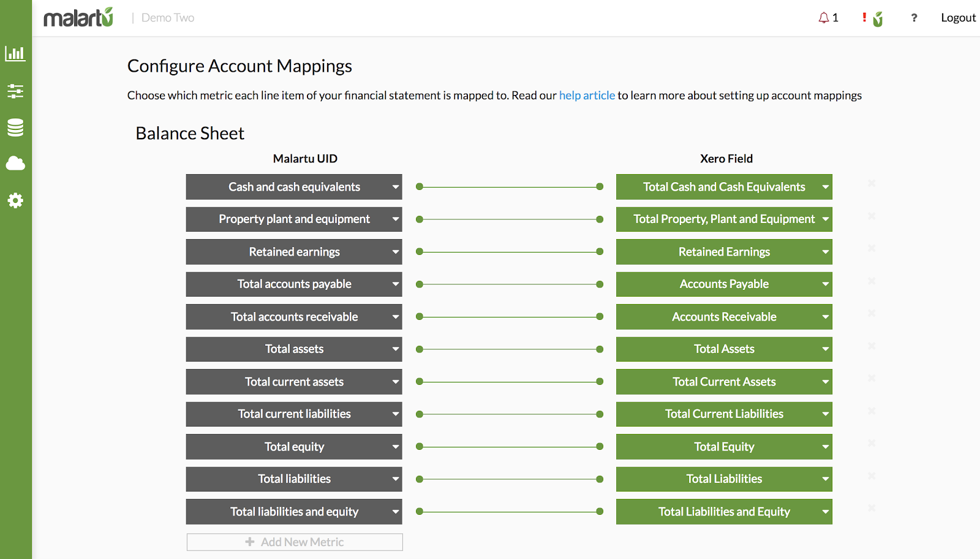980x559 pixels.
Task: Open the help article link
Action: (x=587, y=96)
